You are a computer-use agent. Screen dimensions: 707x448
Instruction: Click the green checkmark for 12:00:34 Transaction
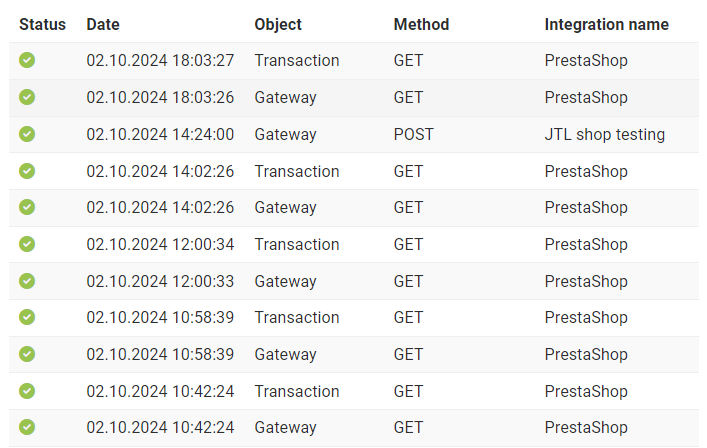click(27, 244)
